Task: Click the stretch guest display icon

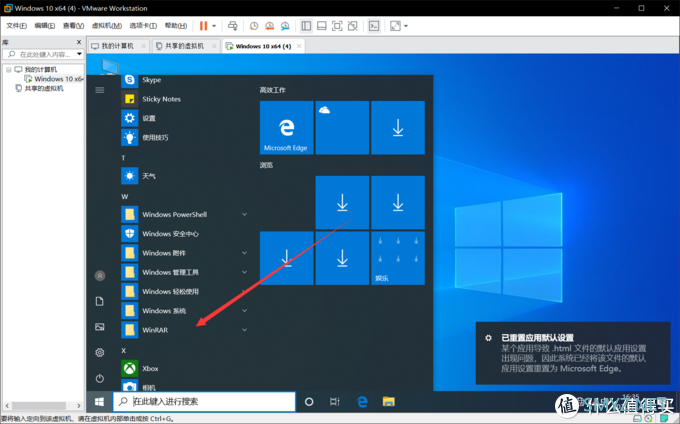Action: click(395, 26)
